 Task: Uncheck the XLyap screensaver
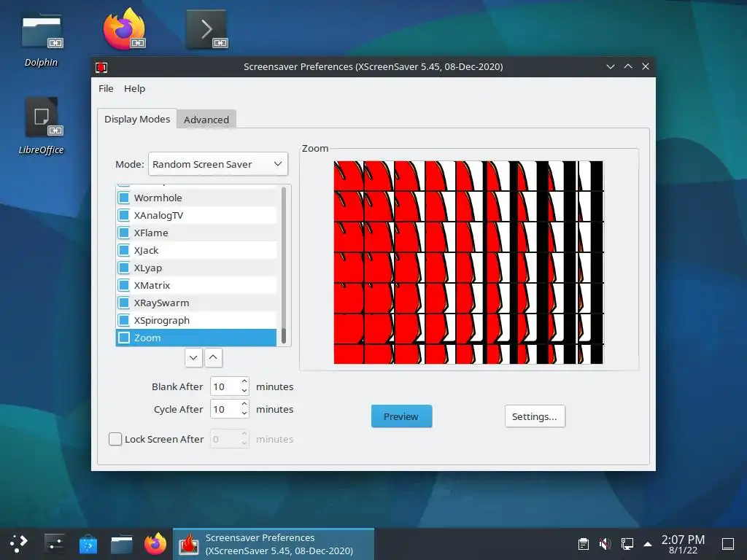(x=124, y=268)
